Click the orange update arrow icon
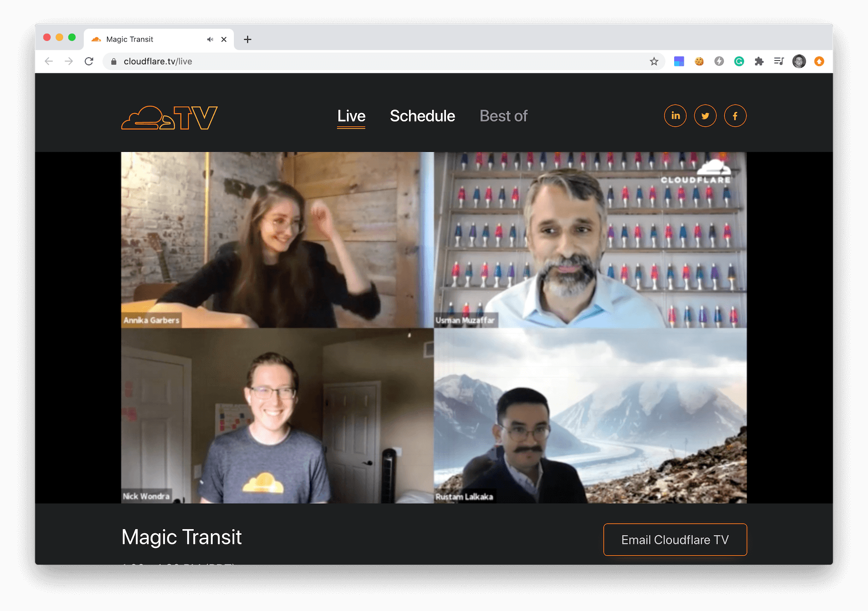This screenshot has height=611, width=868. pyautogui.click(x=819, y=61)
